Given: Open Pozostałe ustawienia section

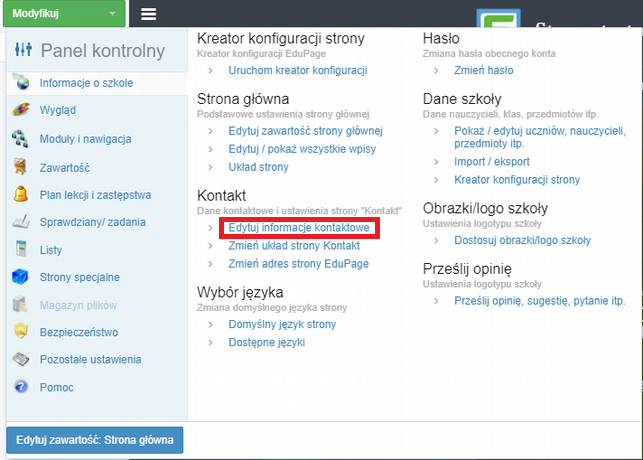Looking at the screenshot, I should (x=91, y=360).
